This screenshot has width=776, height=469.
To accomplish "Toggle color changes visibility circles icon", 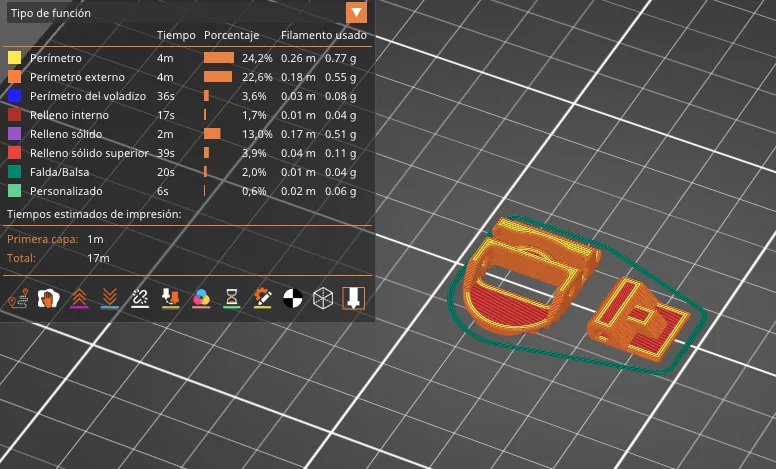I will pos(201,298).
